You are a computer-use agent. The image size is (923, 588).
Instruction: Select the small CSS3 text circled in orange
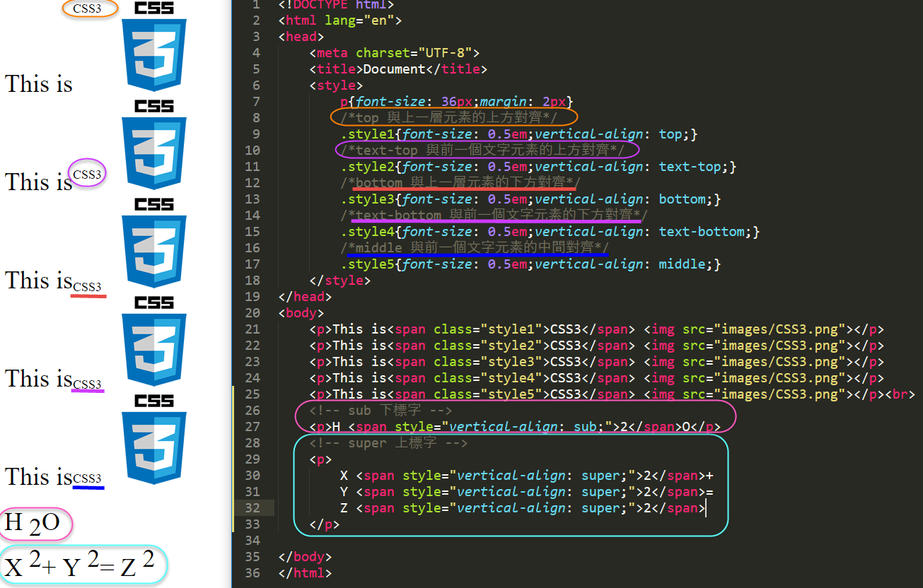87,9
